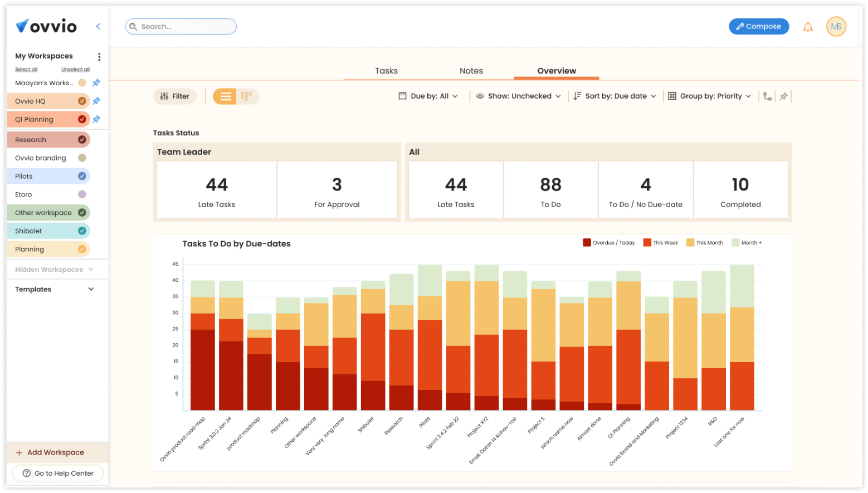
Task: Toggle pin for Q1 Planning workspace
Action: click(96, 119)
